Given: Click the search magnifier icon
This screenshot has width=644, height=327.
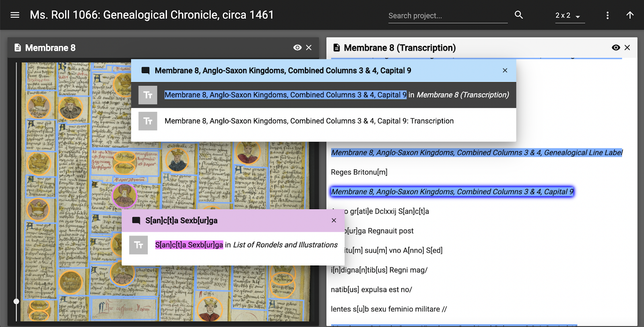Looking at the screenshot, I should [519, 15].
